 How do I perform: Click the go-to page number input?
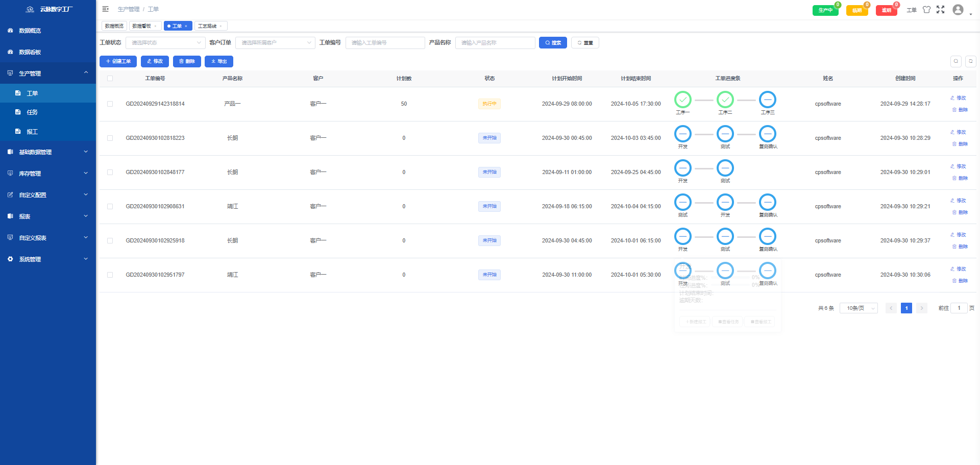pyautogui.click(x=959, y=308)
